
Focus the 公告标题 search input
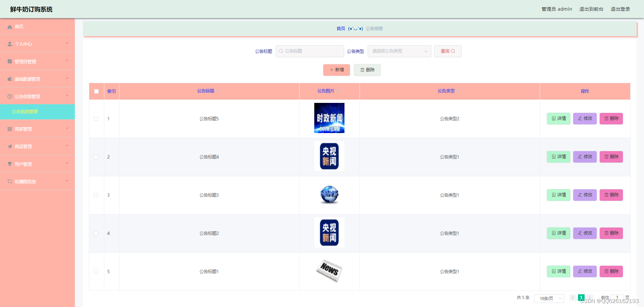(x=310, y=51)
